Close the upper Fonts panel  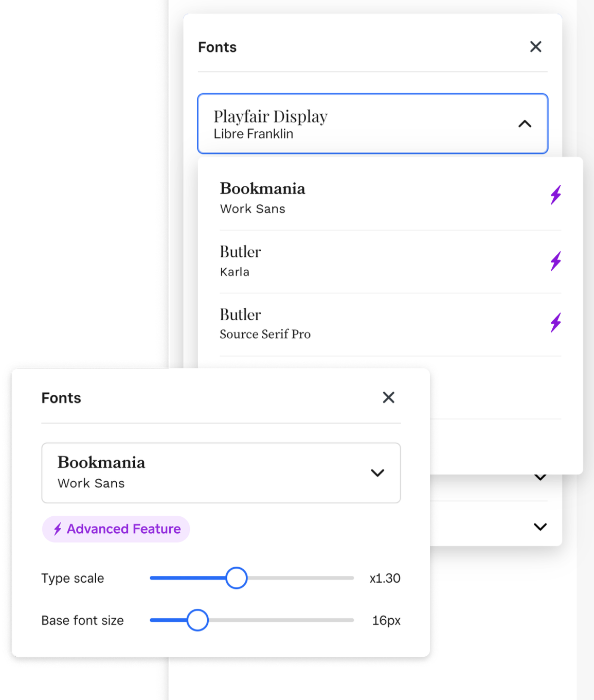535,47
